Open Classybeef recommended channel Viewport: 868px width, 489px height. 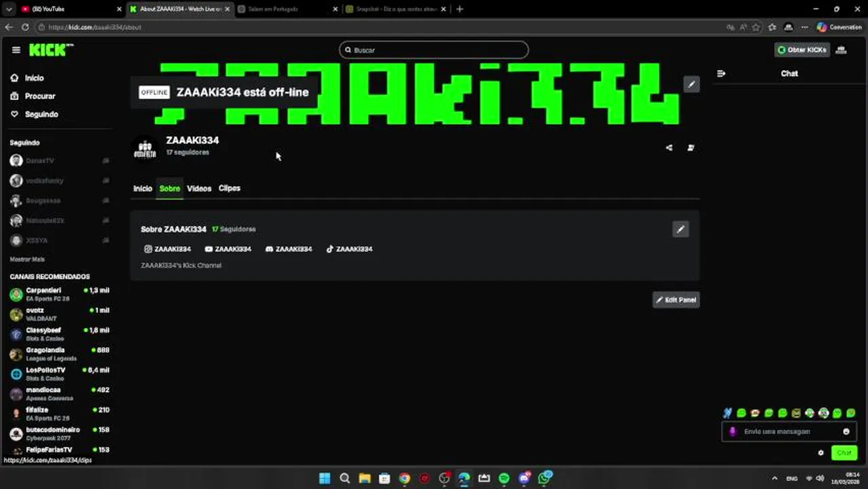coord(60,334)
